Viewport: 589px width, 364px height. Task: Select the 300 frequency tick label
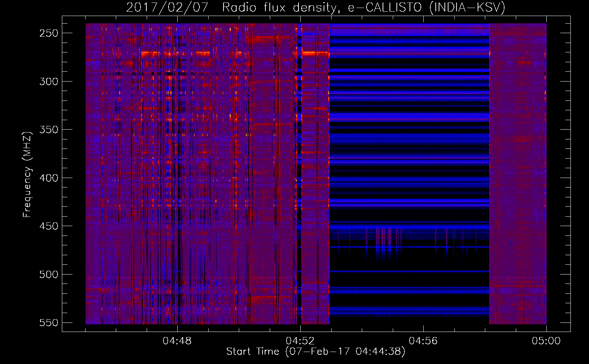point(49,82)
